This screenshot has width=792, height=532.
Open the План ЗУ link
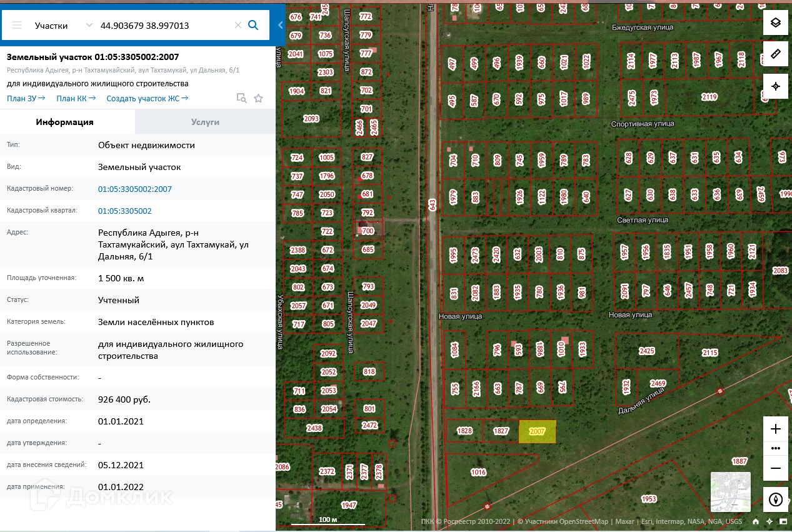26,98
